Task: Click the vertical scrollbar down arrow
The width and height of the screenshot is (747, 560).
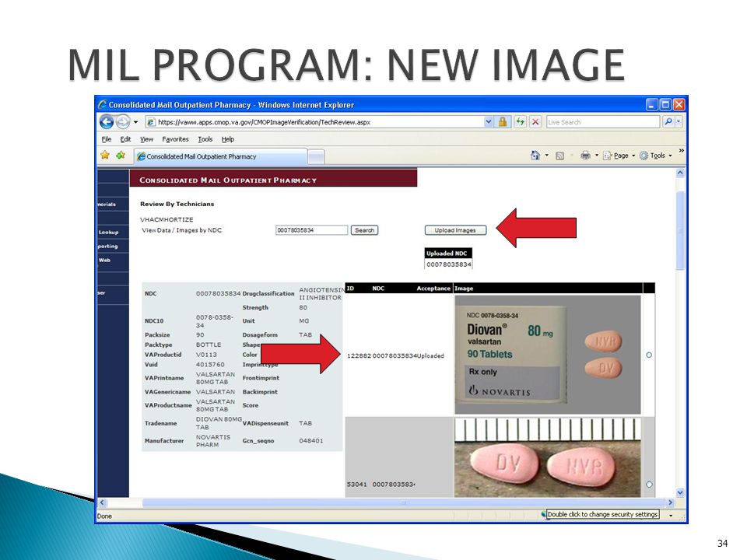Action: point(680,492)
